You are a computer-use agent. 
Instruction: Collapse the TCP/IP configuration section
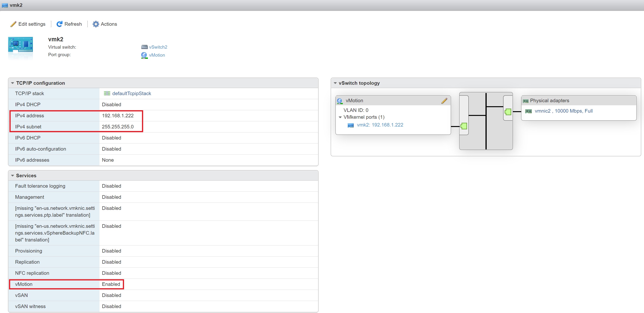tap(13, 83)
